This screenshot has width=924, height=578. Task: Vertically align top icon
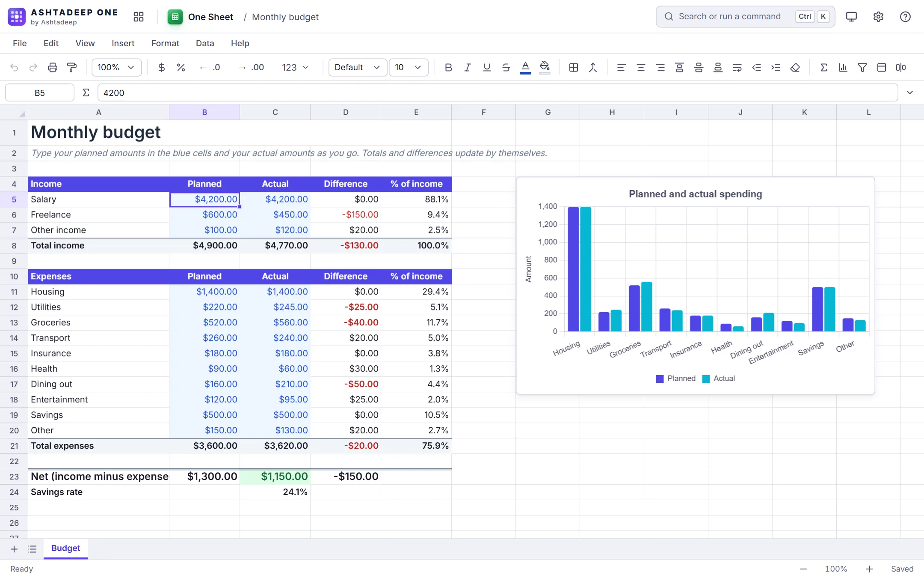(x=679, y=67)
